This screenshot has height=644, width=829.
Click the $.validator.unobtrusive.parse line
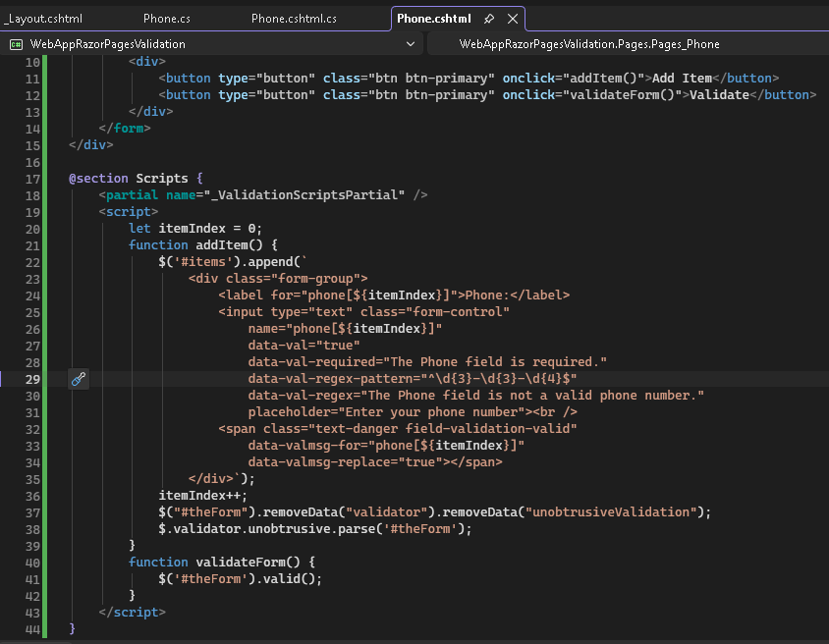click(x=315, y=529)
